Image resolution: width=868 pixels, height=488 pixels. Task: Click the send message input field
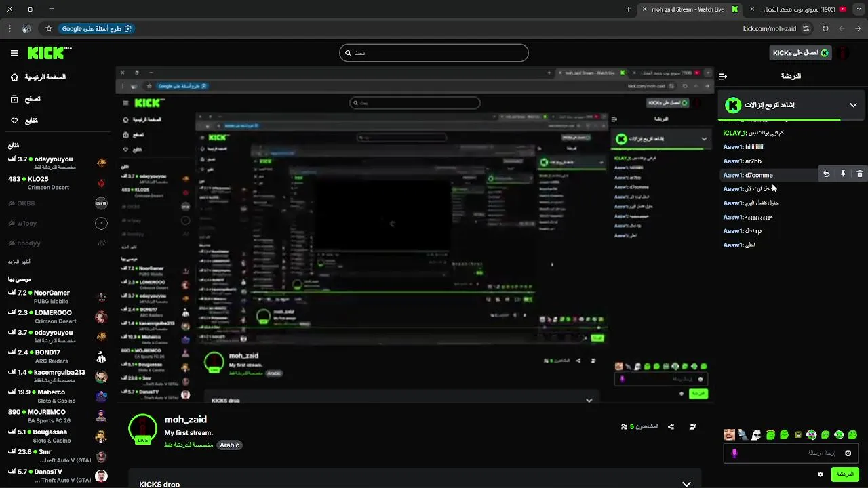point(791,453)
